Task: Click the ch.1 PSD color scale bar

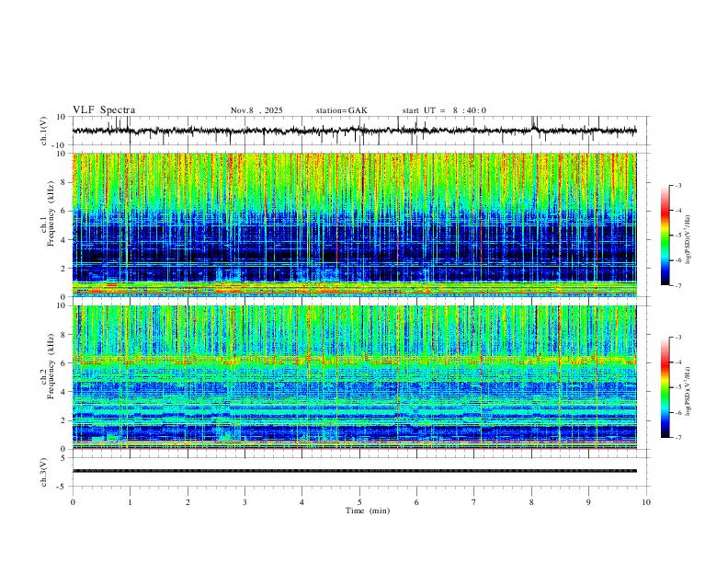Action: coord(665,236)
